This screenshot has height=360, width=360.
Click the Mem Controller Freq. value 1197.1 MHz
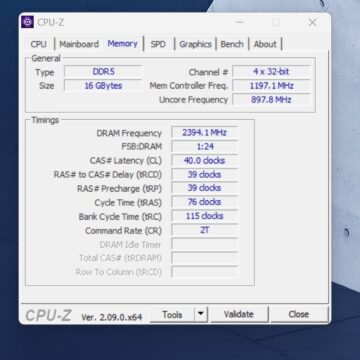[x=271, y=86]
